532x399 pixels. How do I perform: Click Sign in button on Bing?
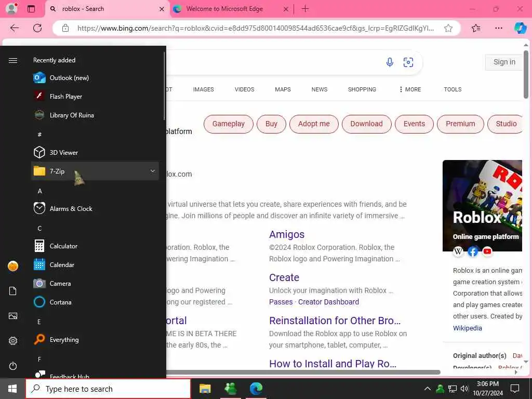point(504,62)
